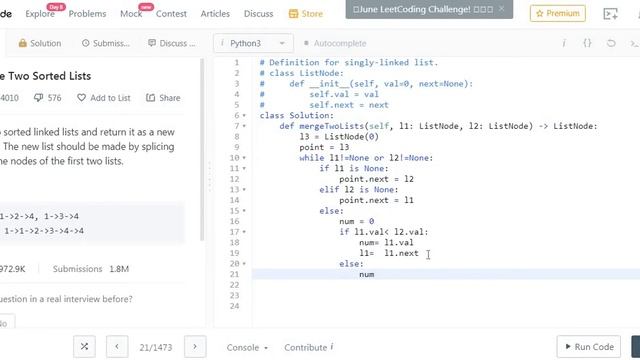This screenshot has height=360, width=640.
Task: Switch to the locked Solution tab
Action: click(40, 43)
